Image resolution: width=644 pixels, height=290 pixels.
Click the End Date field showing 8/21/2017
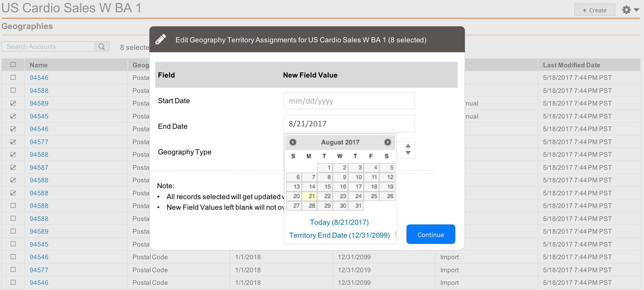(x=349, y=124)
